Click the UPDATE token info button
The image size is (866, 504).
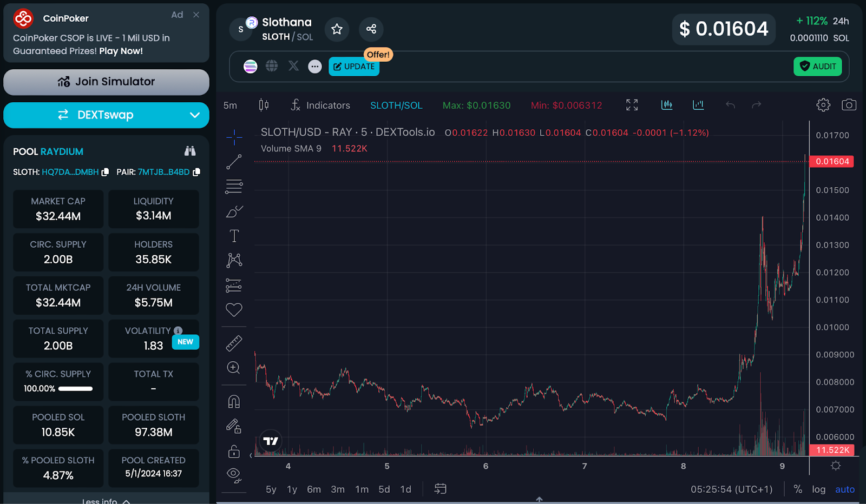(354, 67)
